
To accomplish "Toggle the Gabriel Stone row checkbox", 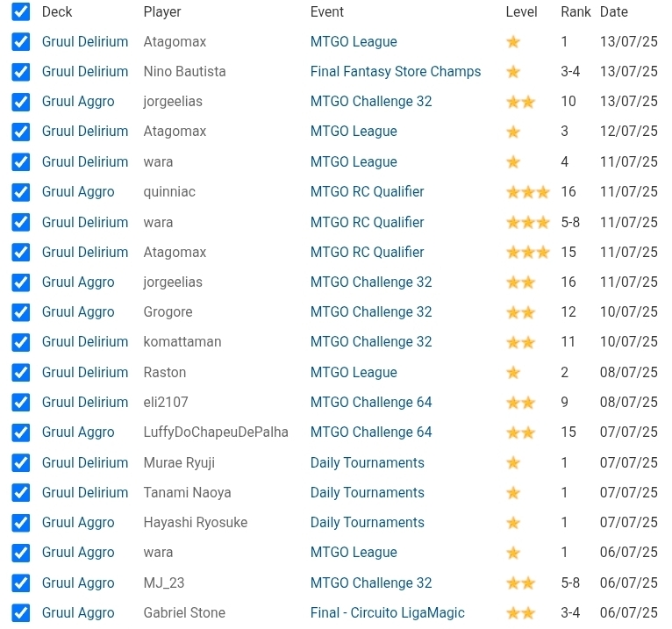I will [x=20, y=613].
